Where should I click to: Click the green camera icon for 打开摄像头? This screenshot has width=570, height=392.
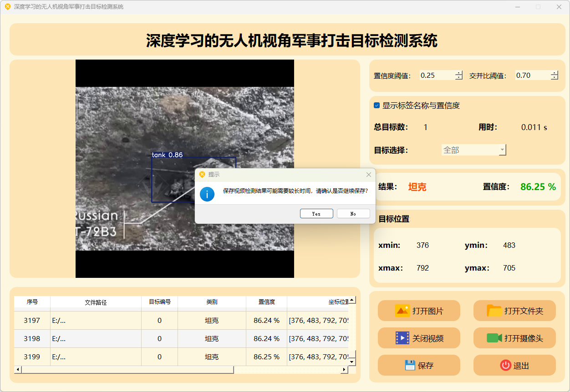[494, 338]
